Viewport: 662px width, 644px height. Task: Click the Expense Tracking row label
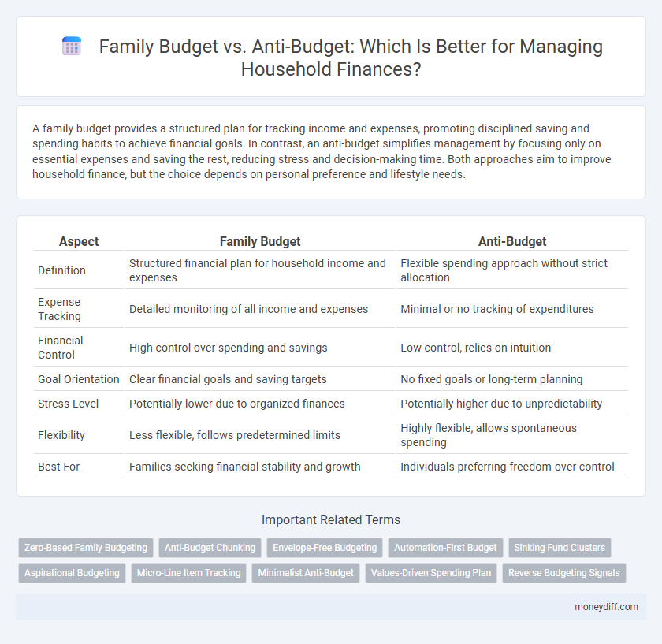click(x=60, y=308)
